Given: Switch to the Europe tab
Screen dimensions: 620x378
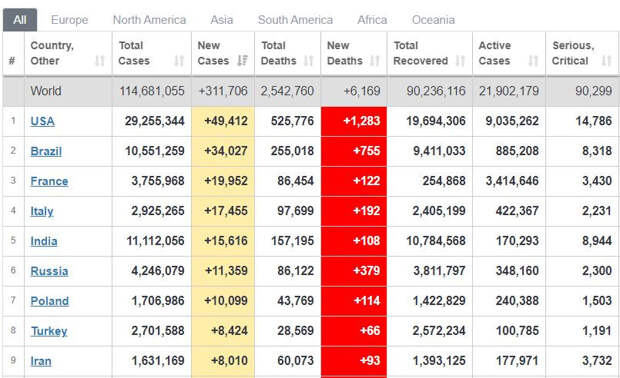Looking at the screenshot, I should (70, 20).
